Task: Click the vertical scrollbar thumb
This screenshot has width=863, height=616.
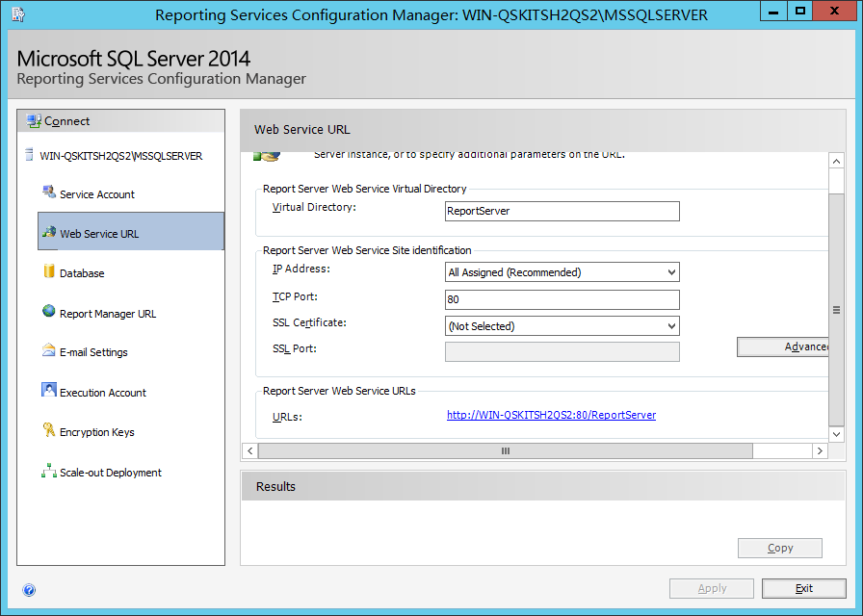Action: coord(836,310)
